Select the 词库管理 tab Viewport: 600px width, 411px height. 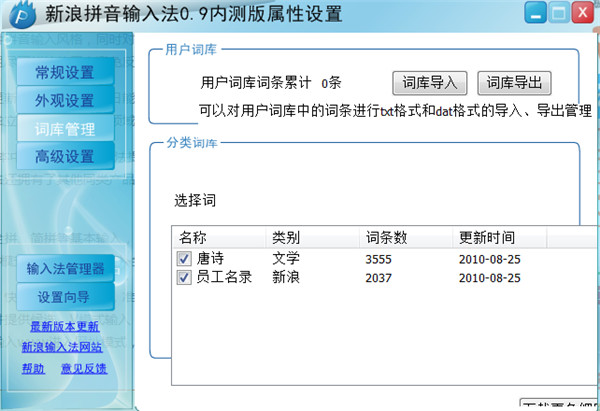pos(64,129)
